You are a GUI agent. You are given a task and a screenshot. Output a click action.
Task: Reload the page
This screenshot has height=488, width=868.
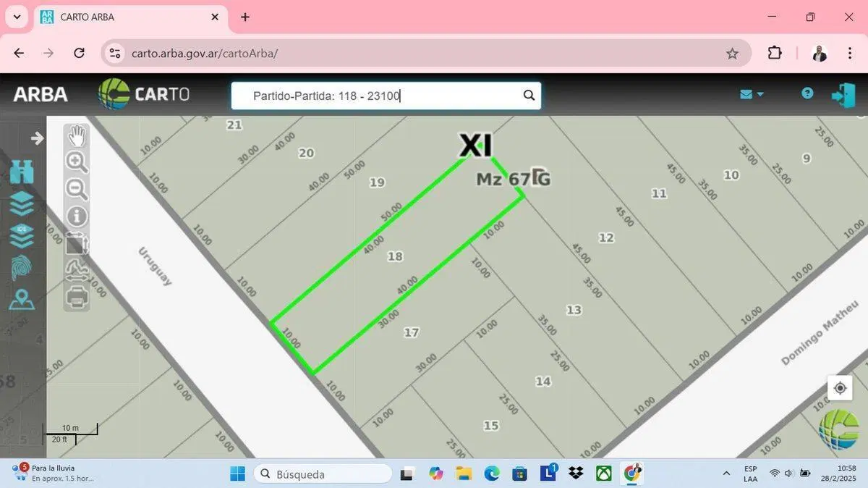point(80,53)
